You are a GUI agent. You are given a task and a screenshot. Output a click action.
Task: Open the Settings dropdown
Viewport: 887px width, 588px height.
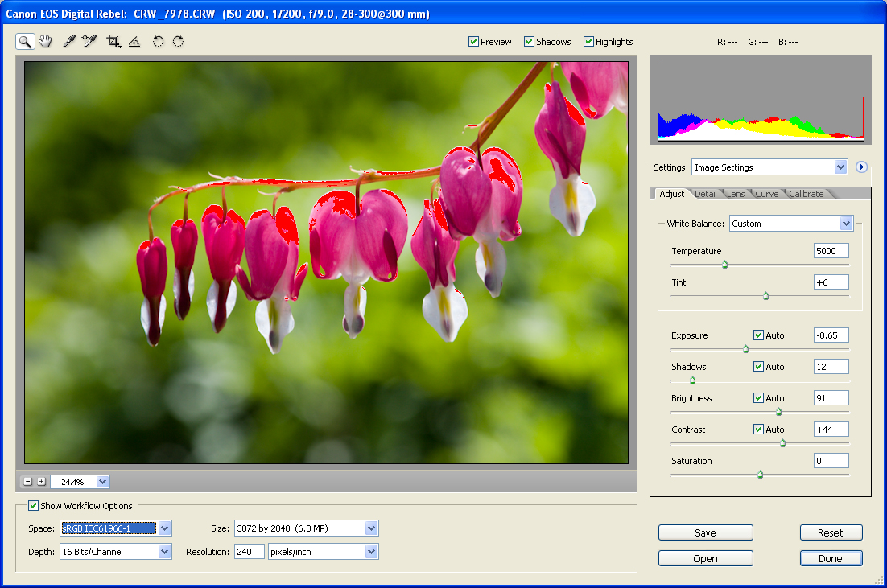pos(840,167)
